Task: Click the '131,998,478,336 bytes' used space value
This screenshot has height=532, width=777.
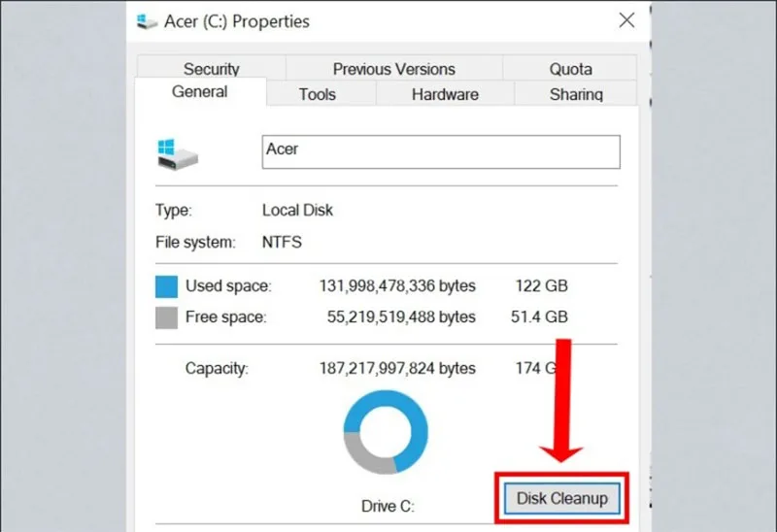Action: click(x=397, y=285)
